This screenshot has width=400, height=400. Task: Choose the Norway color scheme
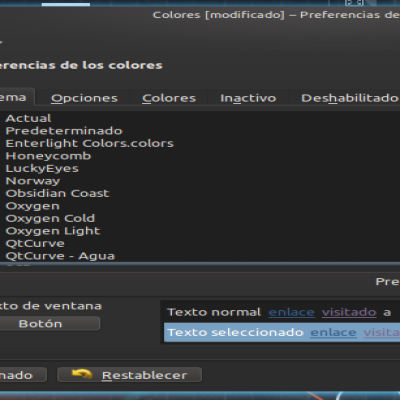33,181
